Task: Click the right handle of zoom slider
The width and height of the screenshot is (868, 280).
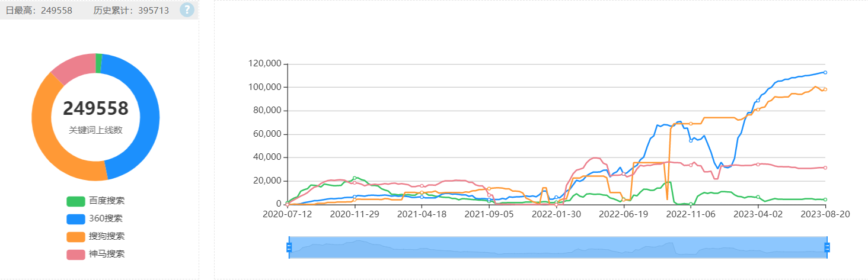Action: point(826,247)
